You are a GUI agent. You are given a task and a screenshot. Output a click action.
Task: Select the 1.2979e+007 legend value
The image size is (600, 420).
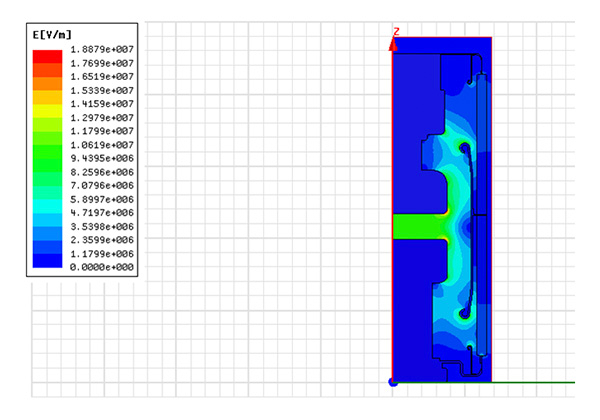point(102,117)
